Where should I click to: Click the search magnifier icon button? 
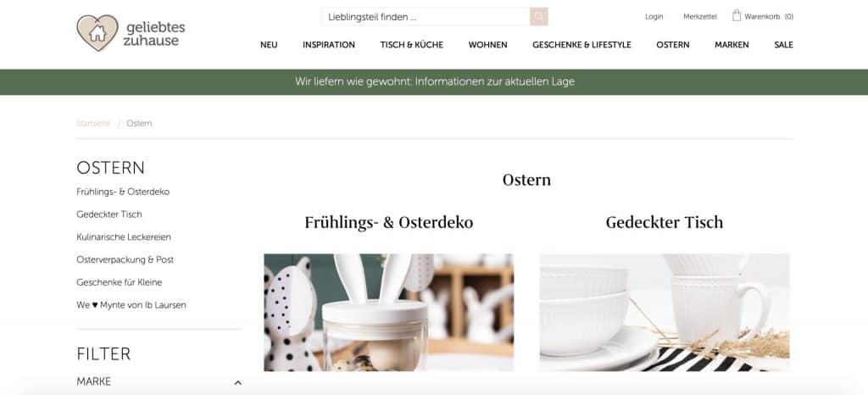pos(538,17)
